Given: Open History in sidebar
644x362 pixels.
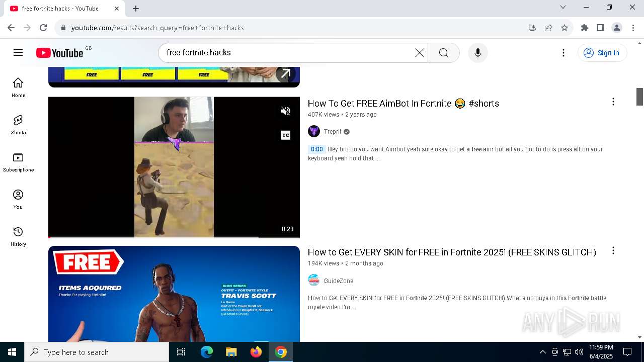Looking at the screenshot, I should [x=18, y=236].
